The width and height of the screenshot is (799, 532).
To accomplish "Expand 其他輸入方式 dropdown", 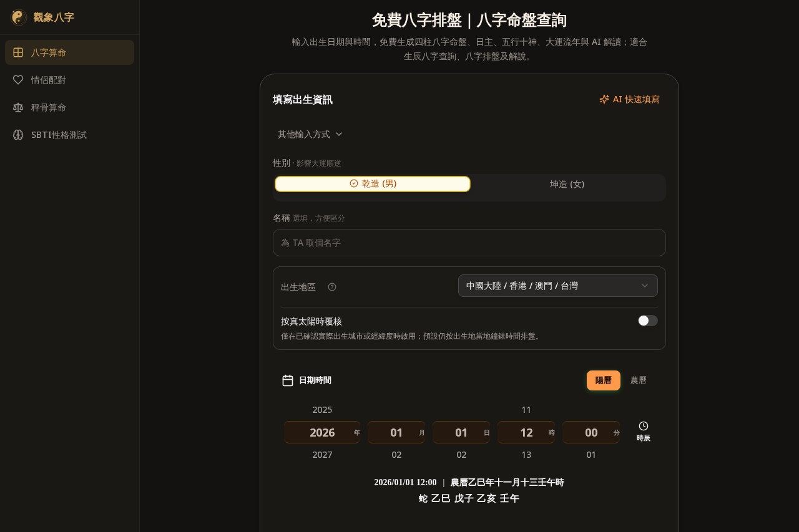I will pos(310,134).
